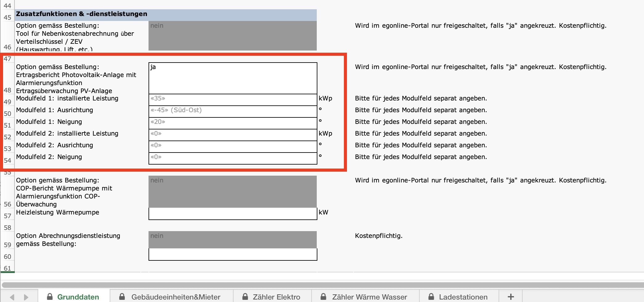Add a new sheet with plus button
Viewport: 644px width, 302px height.
click(511, 297)
